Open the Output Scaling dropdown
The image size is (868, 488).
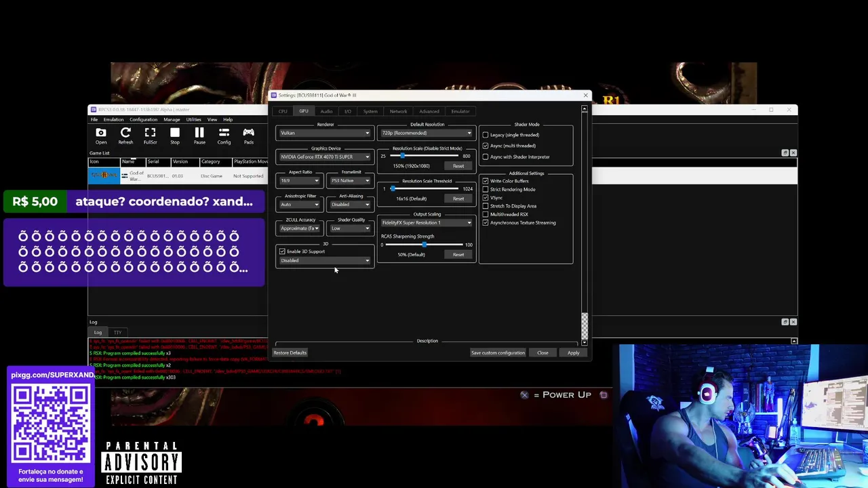pos(427,222)
